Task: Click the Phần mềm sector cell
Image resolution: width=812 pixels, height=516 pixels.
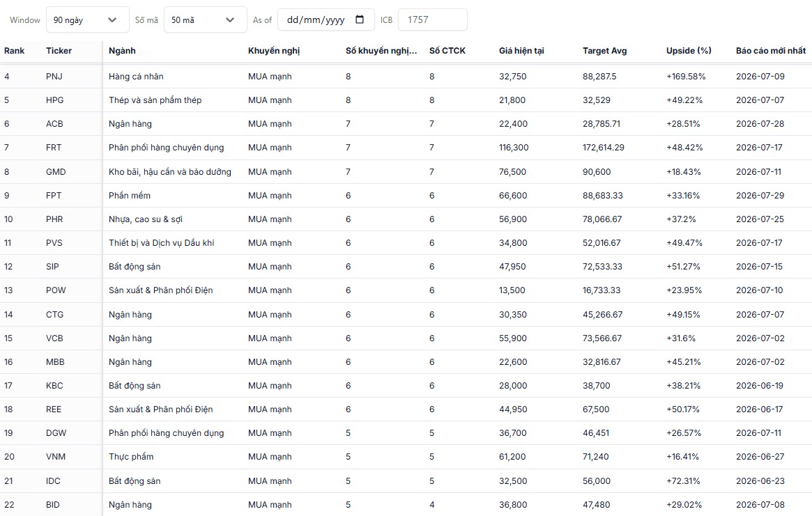Action: pos(130,196)
